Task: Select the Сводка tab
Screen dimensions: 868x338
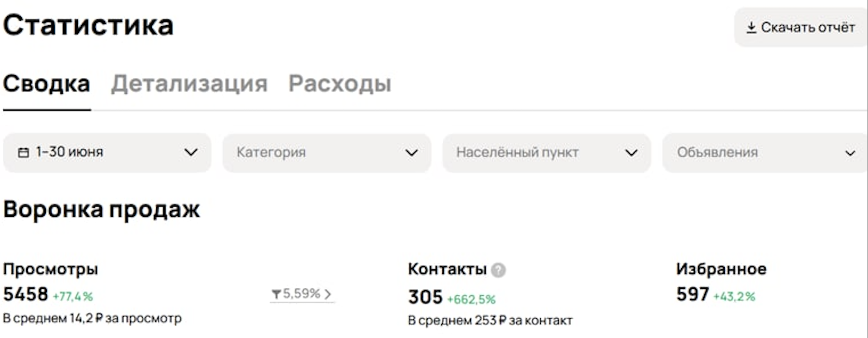Action: (x=46, y=84)
